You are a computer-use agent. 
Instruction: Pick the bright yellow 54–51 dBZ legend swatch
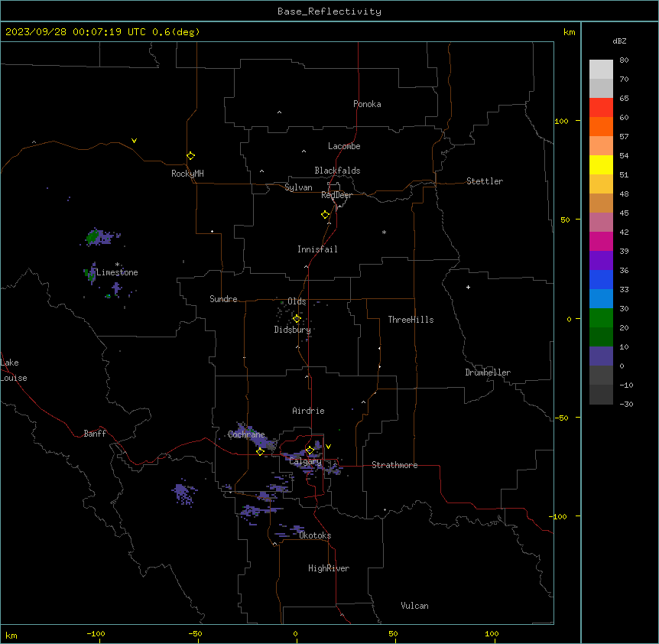click(x=601, y=164)
